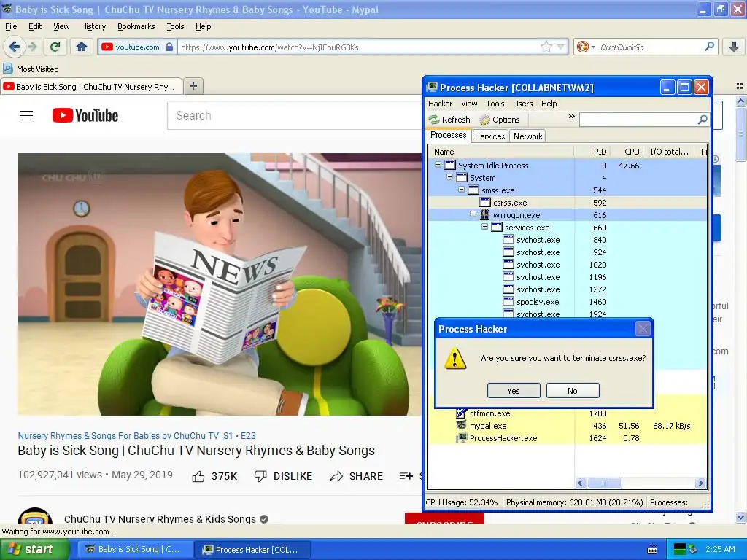This screenshot has width=747, height=560.
Task: Select the csrss.exe row with PID 592
Action: 567,203
